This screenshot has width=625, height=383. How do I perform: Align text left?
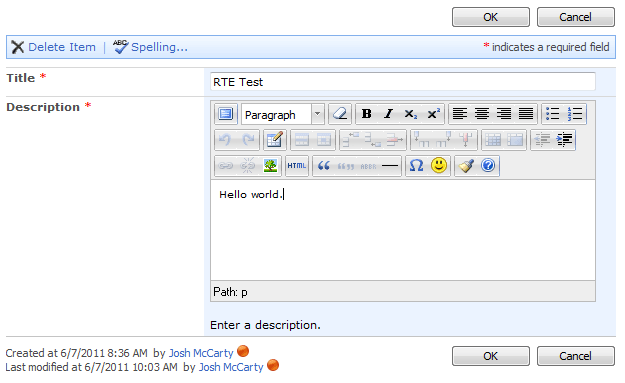tap(460, 114)
